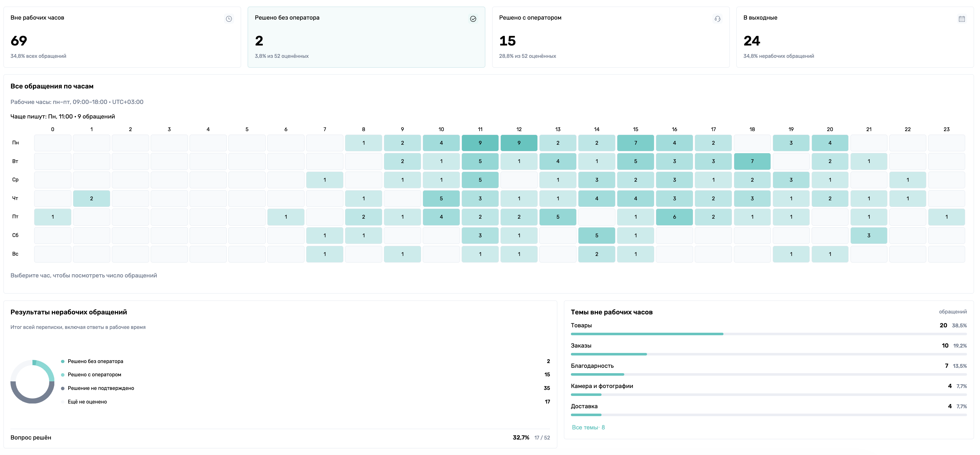Click the Tuesday 11:00 cell showing 5
This screenshot has height=455, width=980.
[480, 161]
